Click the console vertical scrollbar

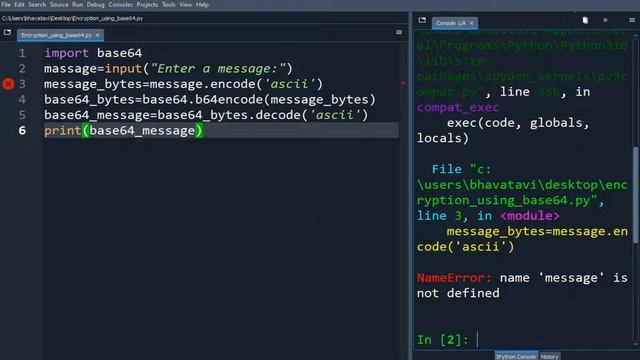click(x=635, y=196)
